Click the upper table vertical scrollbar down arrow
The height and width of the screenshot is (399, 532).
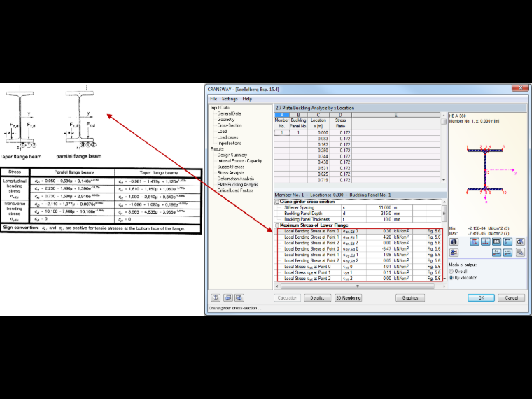pyautogui.click(x=444, y=180)
